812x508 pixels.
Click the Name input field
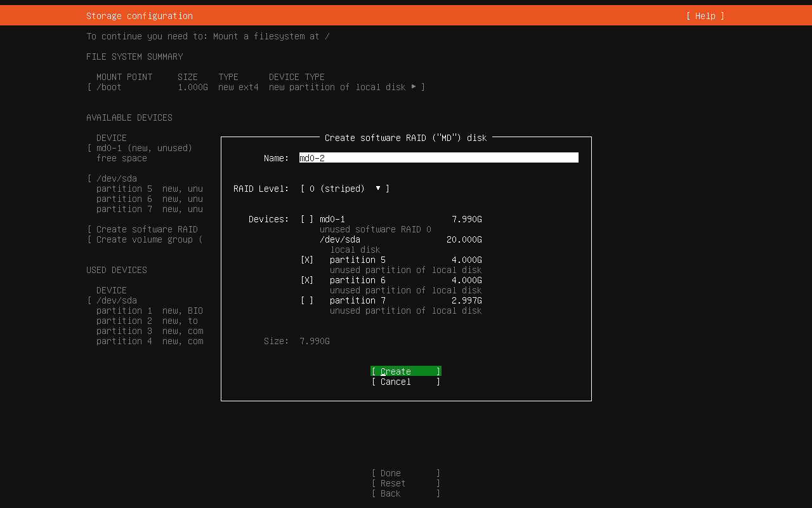[438, 158]
